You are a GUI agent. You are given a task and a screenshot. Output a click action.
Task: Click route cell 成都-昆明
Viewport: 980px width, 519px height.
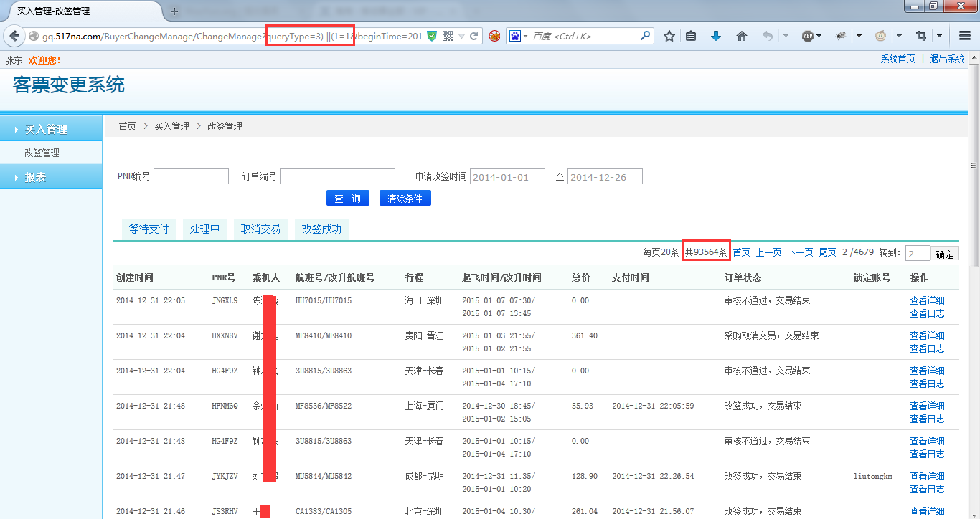tap(425, 476)
